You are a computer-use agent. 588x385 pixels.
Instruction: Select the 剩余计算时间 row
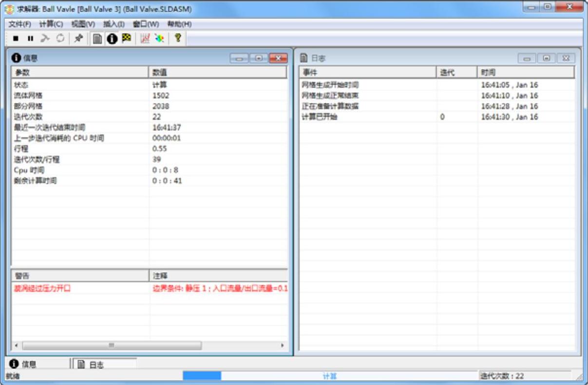pos(149,181)
